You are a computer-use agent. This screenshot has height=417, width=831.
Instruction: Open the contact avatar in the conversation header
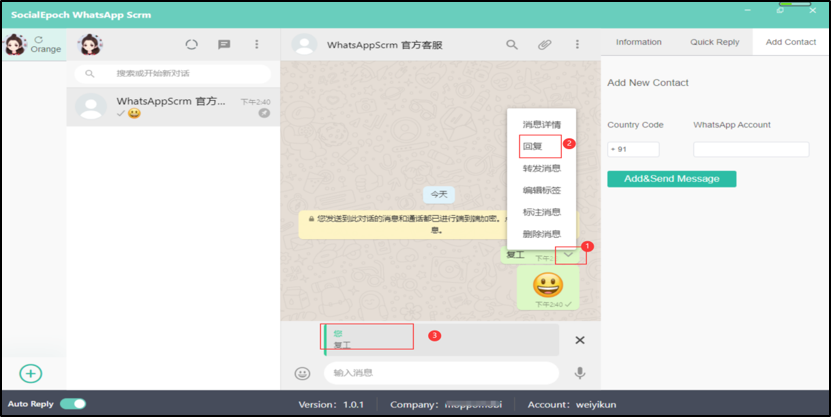click(304, 45)
